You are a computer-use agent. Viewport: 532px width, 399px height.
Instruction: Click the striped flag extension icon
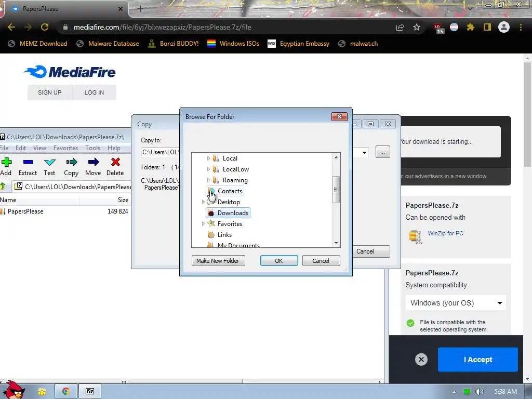454,27
